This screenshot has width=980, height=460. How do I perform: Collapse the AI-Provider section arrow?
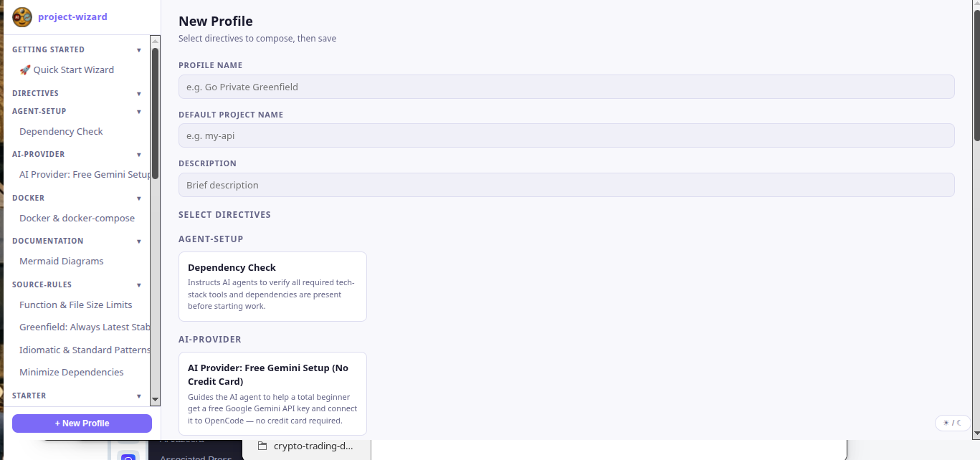[x=139, y=155]
